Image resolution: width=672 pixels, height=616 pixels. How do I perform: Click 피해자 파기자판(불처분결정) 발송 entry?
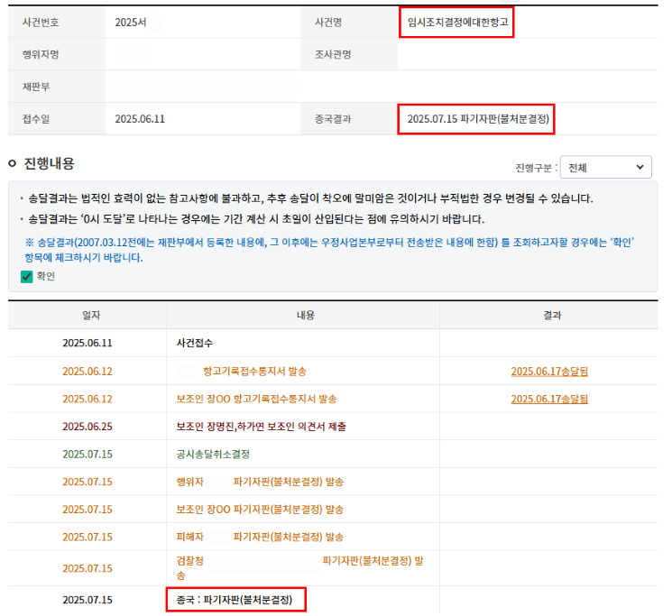[x=260, y=537]
